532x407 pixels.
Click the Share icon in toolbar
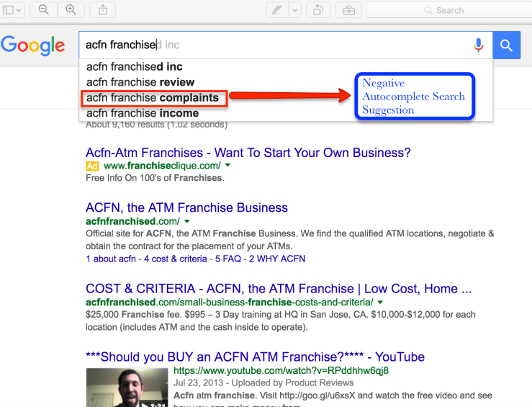point(103,10)
